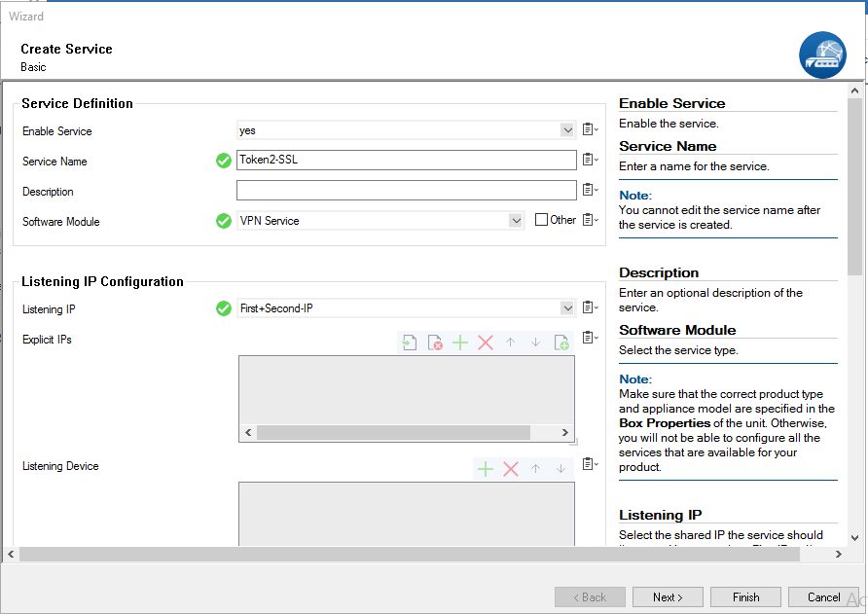This screenshot has height=614, width=868.
Task: Click the red X in Explicit IPs toolbar
Action: point(486,343)
